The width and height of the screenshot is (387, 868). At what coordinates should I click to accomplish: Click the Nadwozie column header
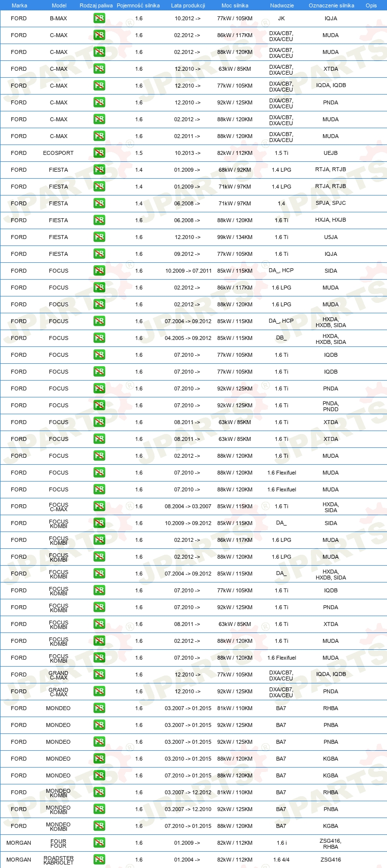282,5
